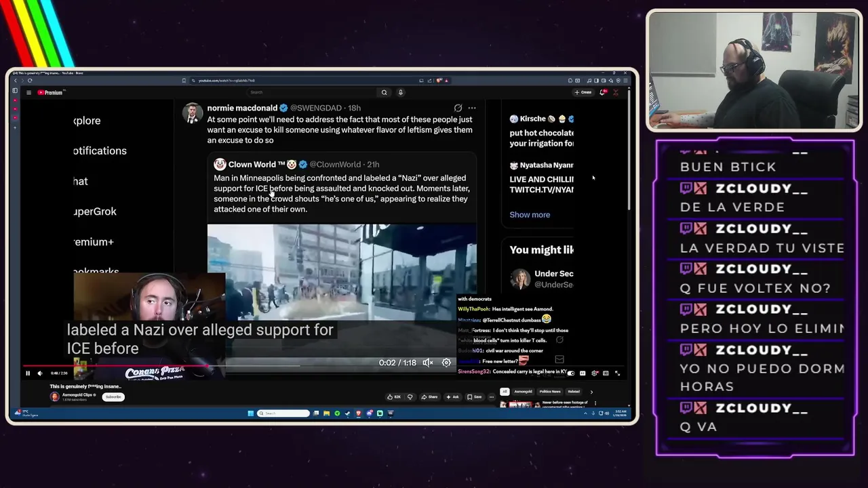Click the Grok icon on normie macdonald post
Image resolution: width=868 pixels, height=488 pixels.
[458, 108]
